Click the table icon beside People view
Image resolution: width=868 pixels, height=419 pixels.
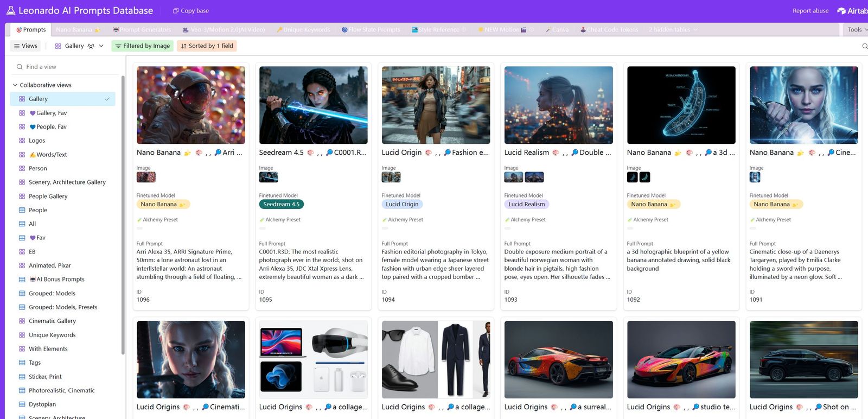(x=22, y=210)
